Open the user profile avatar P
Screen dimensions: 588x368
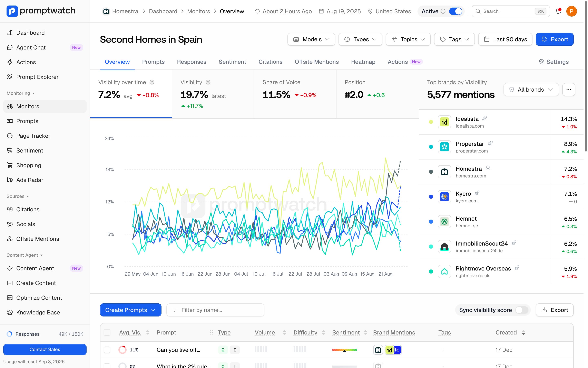[x=571, y=11]
